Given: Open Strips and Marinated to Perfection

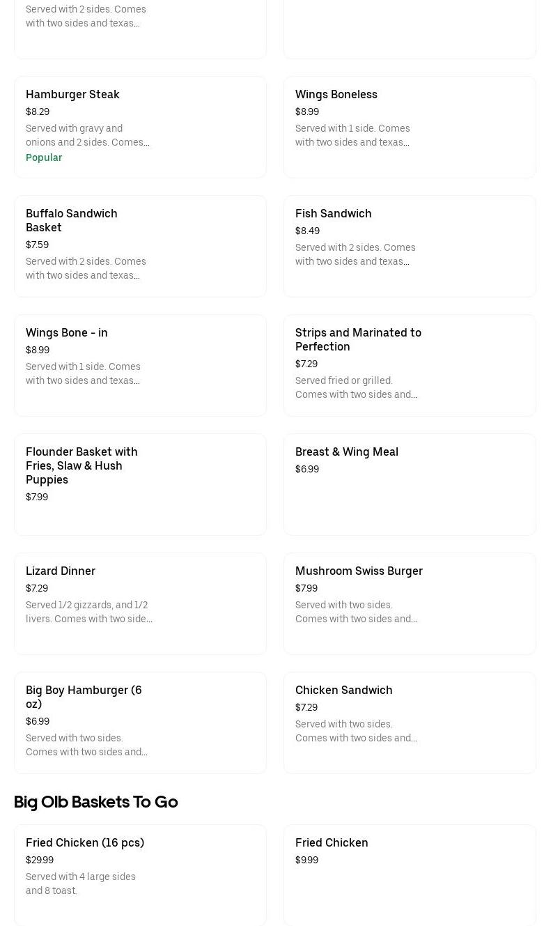Looking at the screenshot, I should 358,339.
